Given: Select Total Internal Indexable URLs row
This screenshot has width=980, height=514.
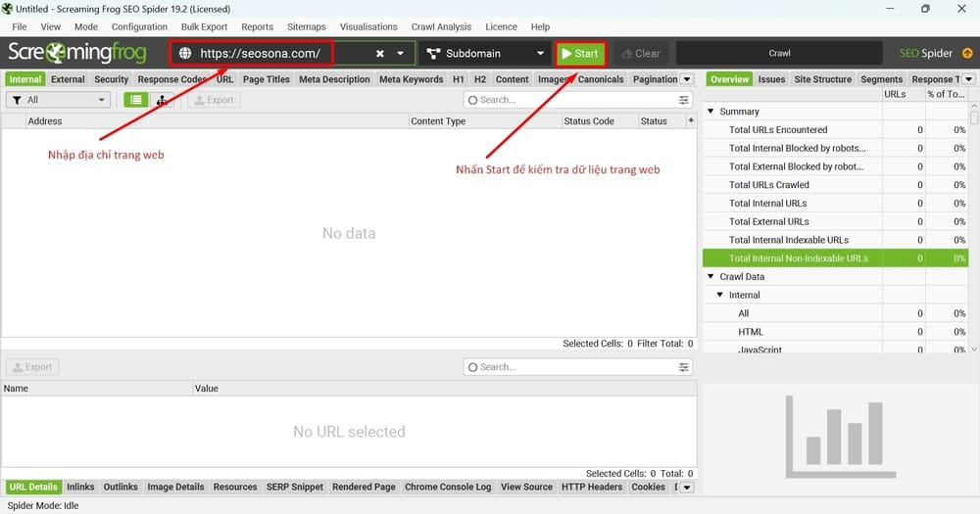Looking at the screenshot, I should (835, 240).
